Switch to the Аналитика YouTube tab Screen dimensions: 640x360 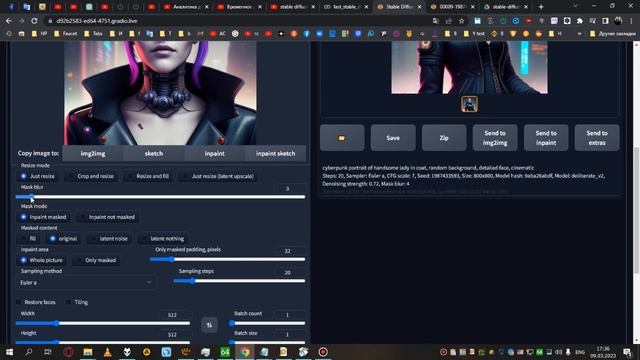tap(186, 7)
